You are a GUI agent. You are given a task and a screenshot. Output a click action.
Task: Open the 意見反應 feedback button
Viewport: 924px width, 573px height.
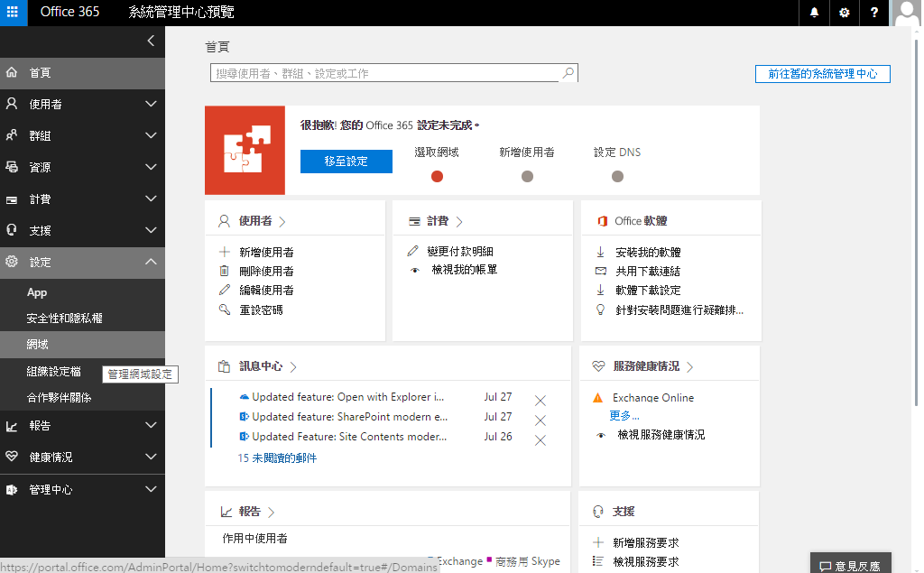850,565
